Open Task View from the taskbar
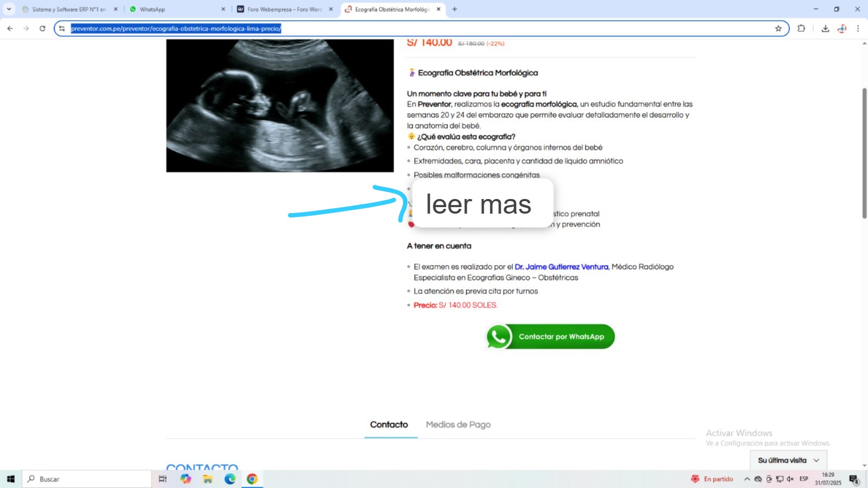Viewport: 868px width, 488px height. click(163, 479)
